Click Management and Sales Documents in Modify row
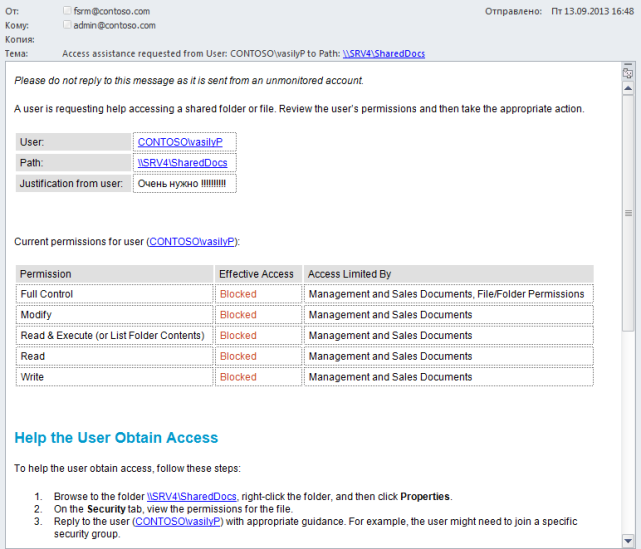This screenshot has height=549, width=641. (390, 315)
